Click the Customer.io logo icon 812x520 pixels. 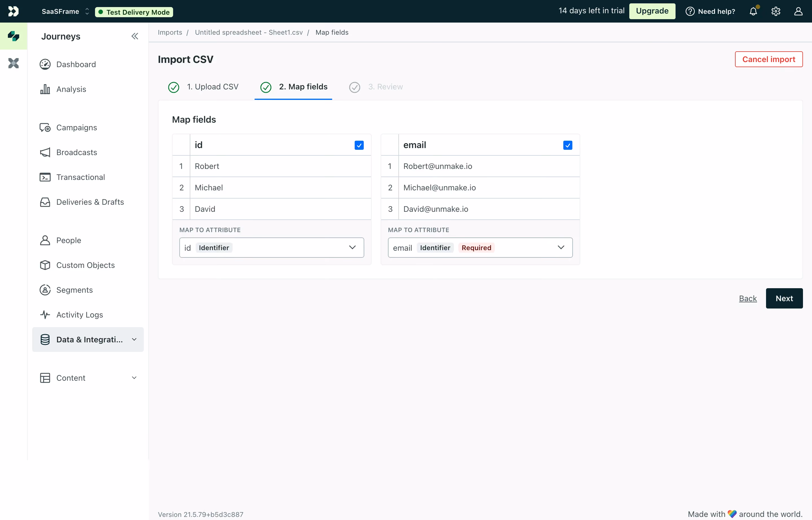point(13,11)
